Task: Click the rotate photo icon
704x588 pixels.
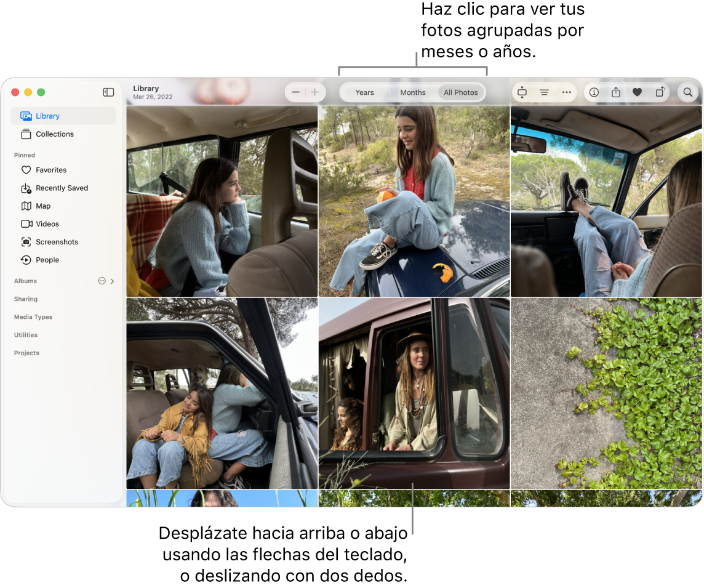Action: 660,92
